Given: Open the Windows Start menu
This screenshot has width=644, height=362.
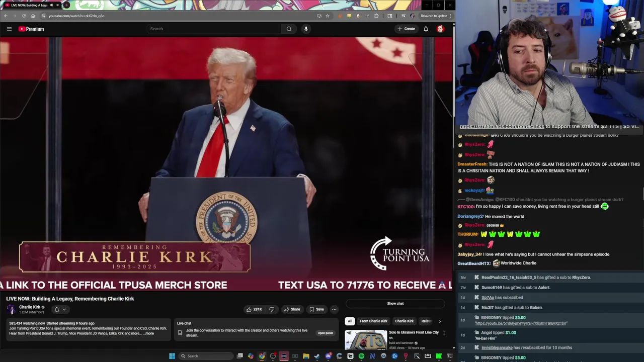Looking at the screenshot, I should click(172, 356).
